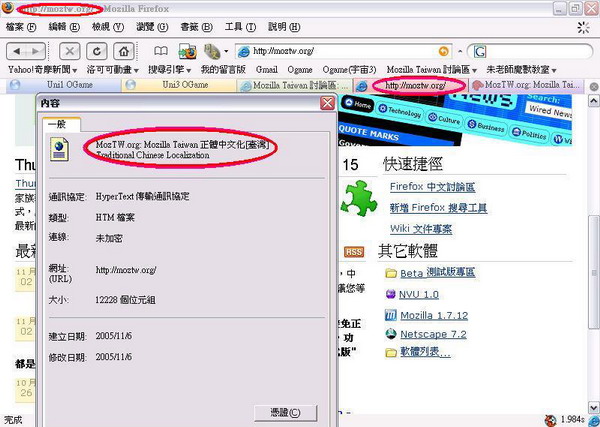
Task: Open the 瀏覽 (G) menu
Action: (152, 27)
